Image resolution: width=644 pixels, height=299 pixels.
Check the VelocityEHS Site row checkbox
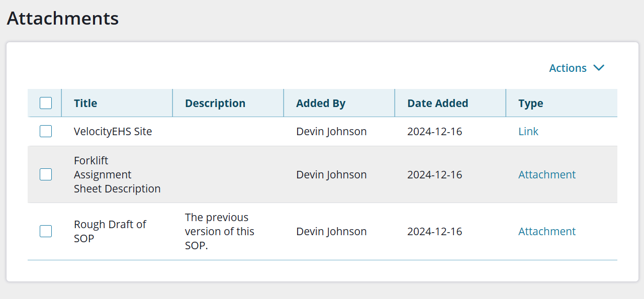[46, 131]
